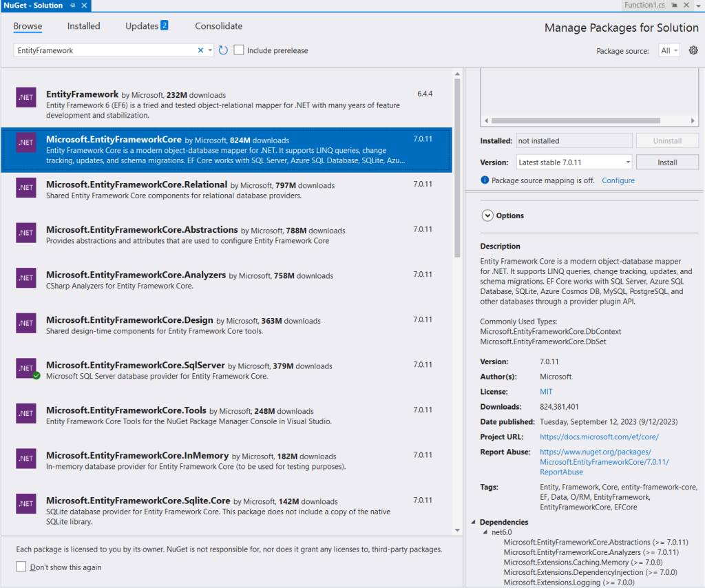Select the Microsoft.EntityFrameworkCore package title

[x=114, y=139]
